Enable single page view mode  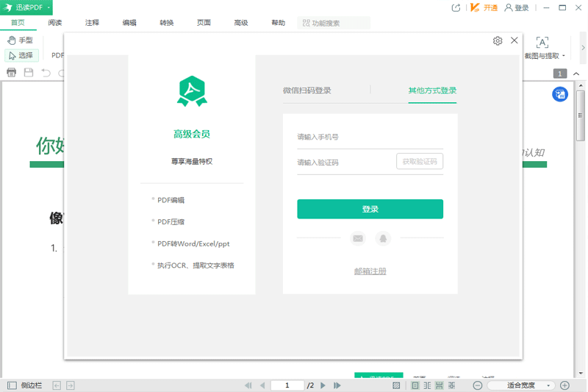click(x=415, y=385)
